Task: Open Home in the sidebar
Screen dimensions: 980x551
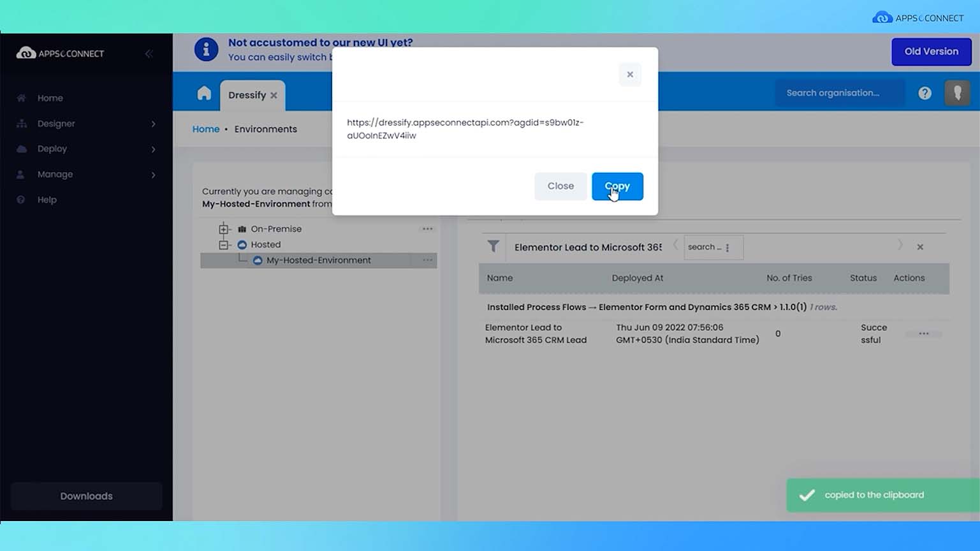Action: (x=50, y=98)
